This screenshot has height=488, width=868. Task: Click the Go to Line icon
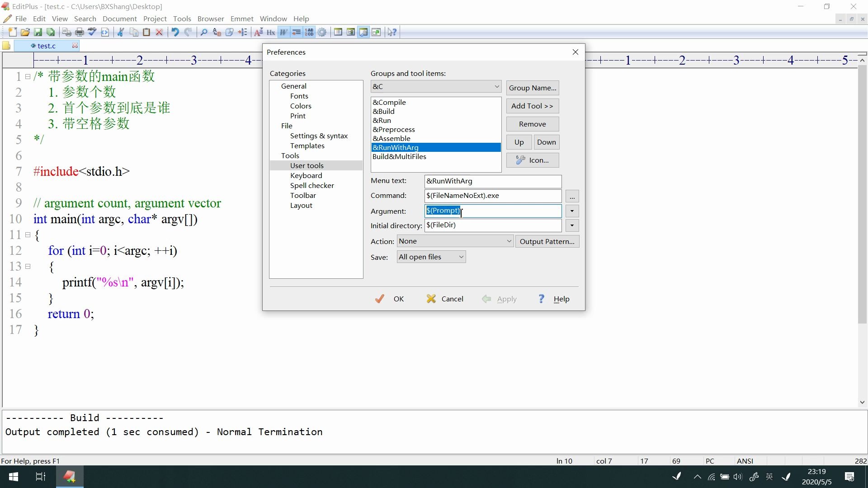pyautogui.click(x=242, y=32)
